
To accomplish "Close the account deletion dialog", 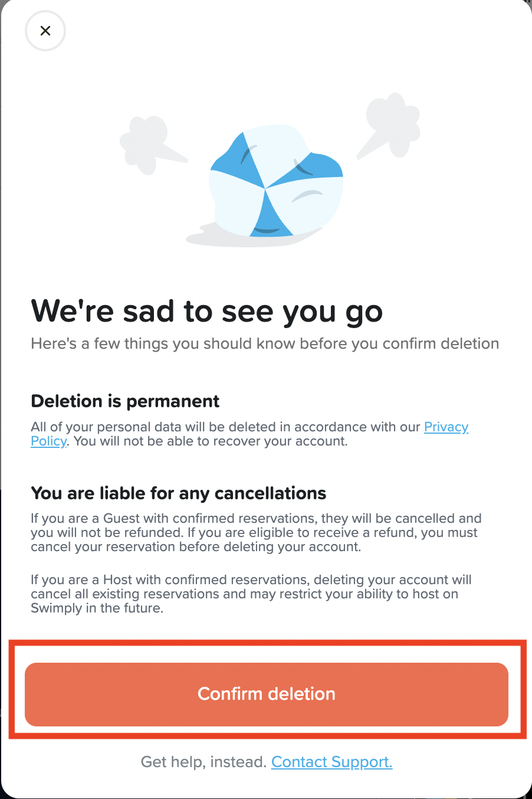I will pyautogui.click(x=45, y=31).
